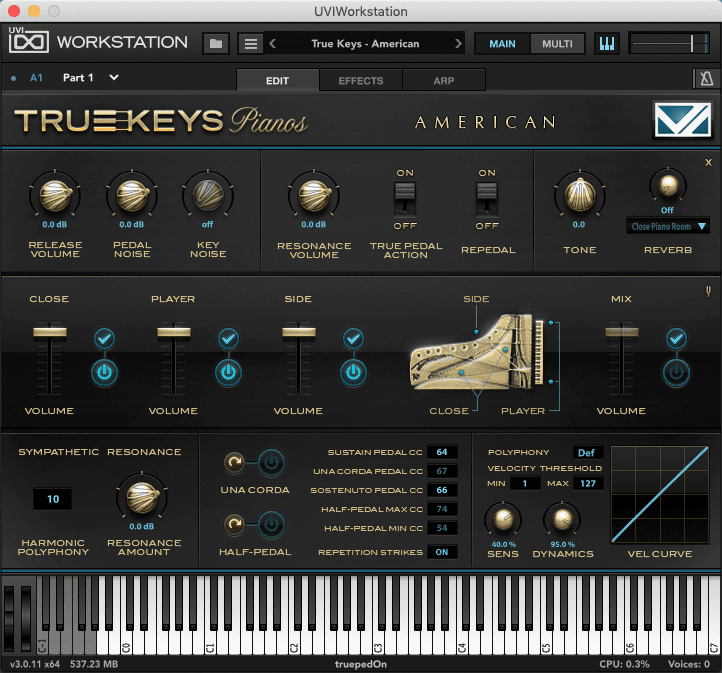722x673 pixels.
Task: Open the preset browser folder icon
Action: [215, 43]
